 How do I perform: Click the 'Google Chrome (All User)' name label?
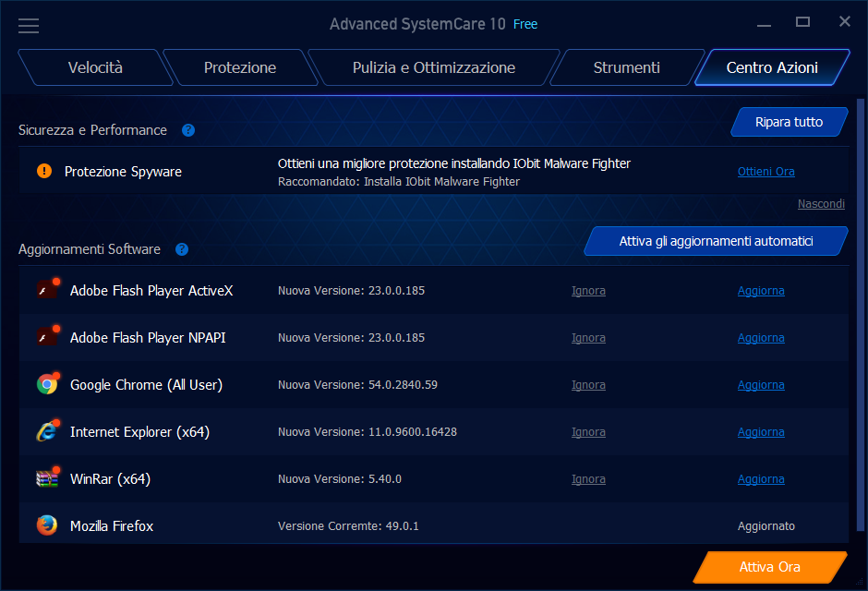pyautogui.click(x=146, y=384)
